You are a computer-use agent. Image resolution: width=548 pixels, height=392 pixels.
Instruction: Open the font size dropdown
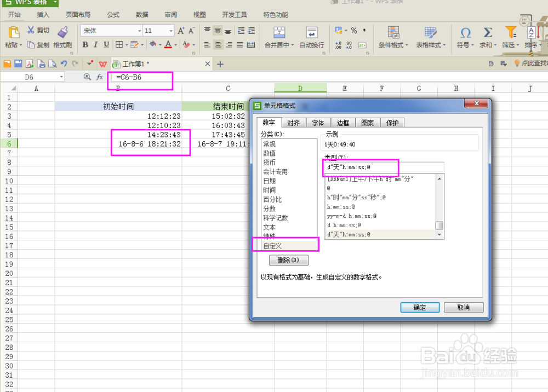tap(171, 31)
